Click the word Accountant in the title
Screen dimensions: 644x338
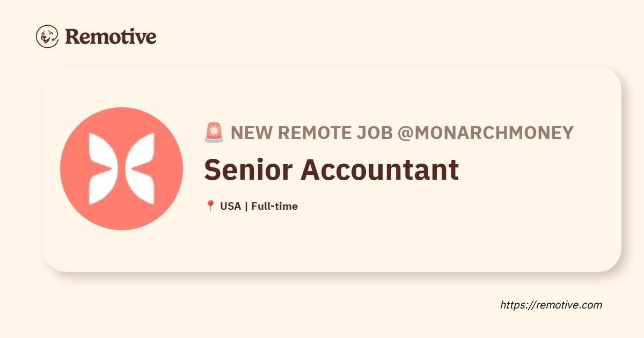(x=379, y=170)
